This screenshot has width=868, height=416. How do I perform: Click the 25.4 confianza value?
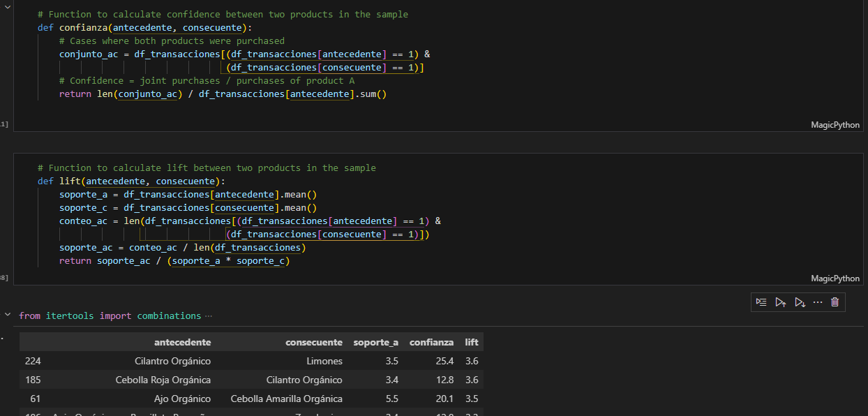coord(443,361)
